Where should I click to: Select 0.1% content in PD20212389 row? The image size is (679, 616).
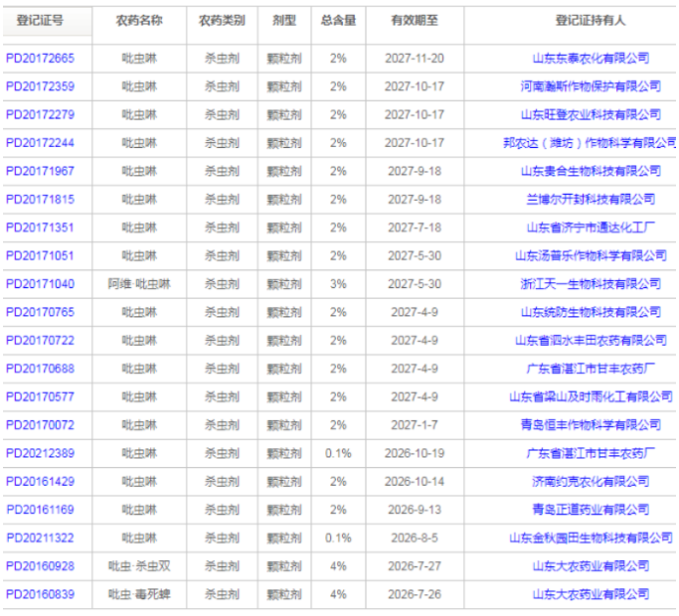coord(338,453)
